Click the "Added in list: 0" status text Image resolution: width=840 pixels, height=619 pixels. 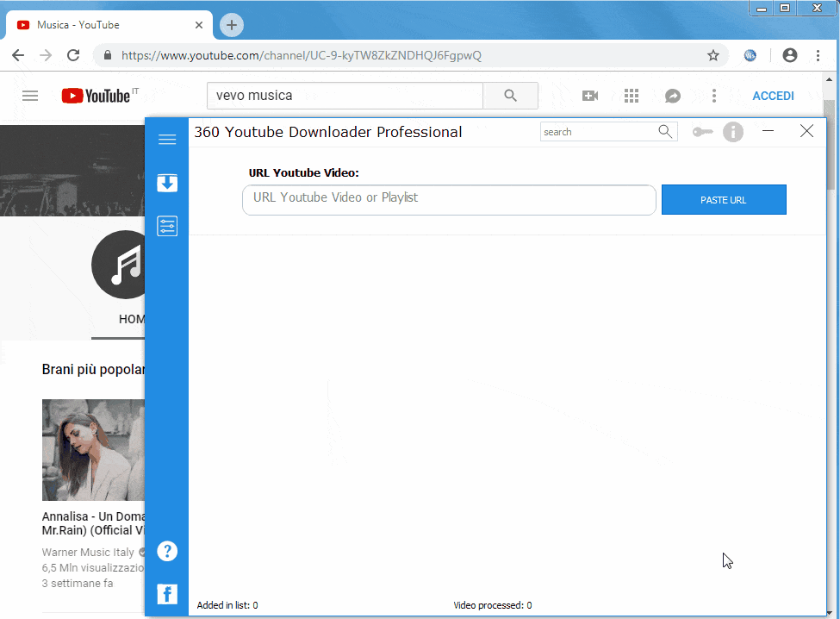tap(227, 605)
